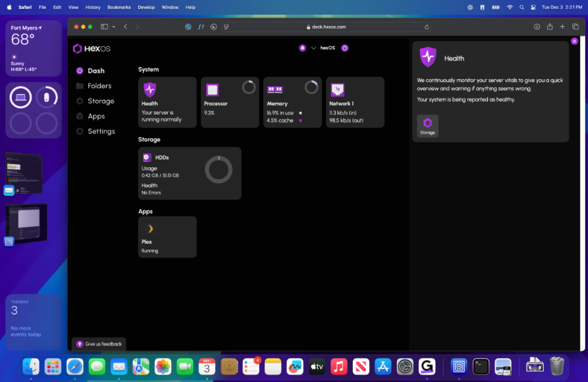Toggle the Safari sidebar button
The height and width of the screenshot is (382, 588).
(104, 26)
